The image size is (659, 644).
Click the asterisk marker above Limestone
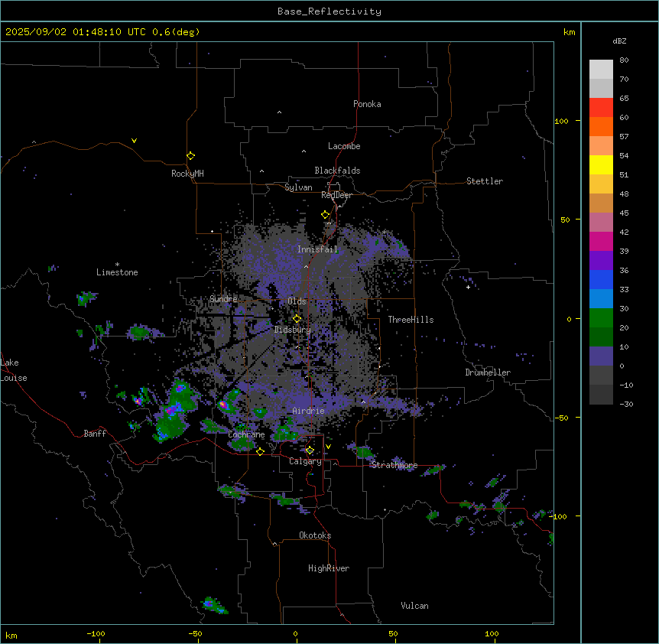[x=117, y=265]
